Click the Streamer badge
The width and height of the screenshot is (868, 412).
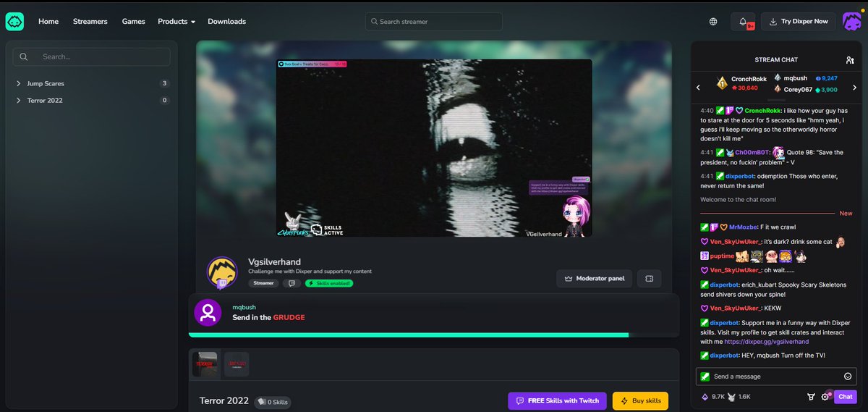(263, 283)
